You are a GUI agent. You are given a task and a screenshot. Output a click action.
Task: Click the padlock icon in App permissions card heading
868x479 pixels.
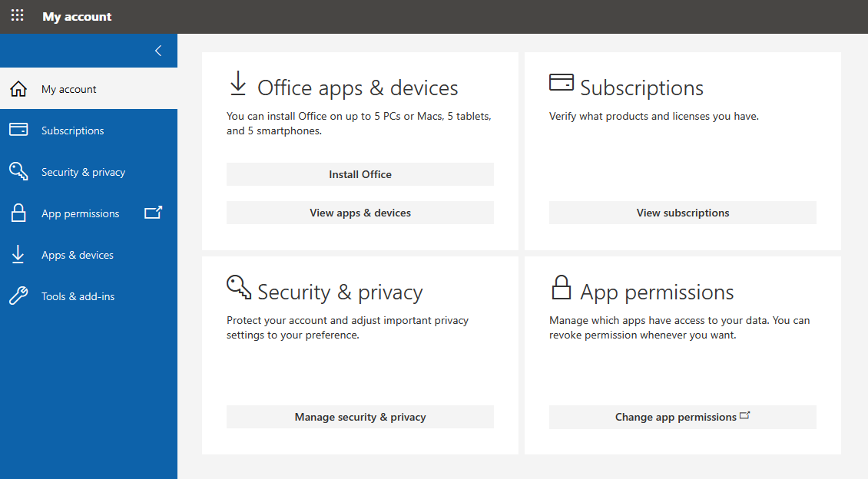(562, 287)
